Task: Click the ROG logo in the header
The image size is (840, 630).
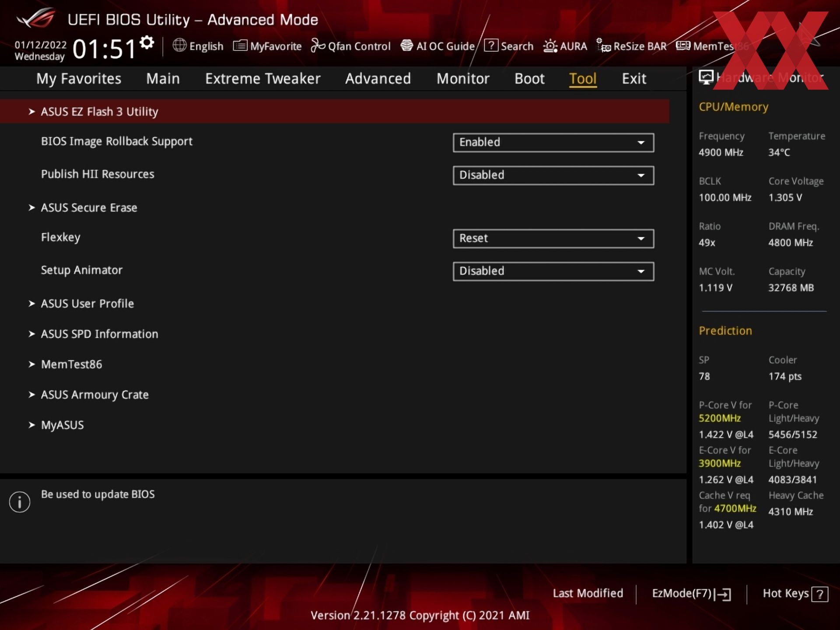Action: pos(36,19)
